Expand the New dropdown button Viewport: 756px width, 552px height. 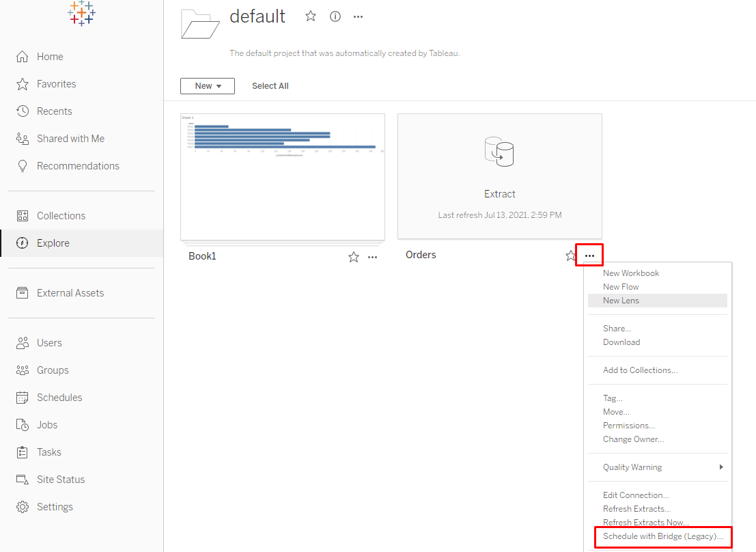(207, 86)
